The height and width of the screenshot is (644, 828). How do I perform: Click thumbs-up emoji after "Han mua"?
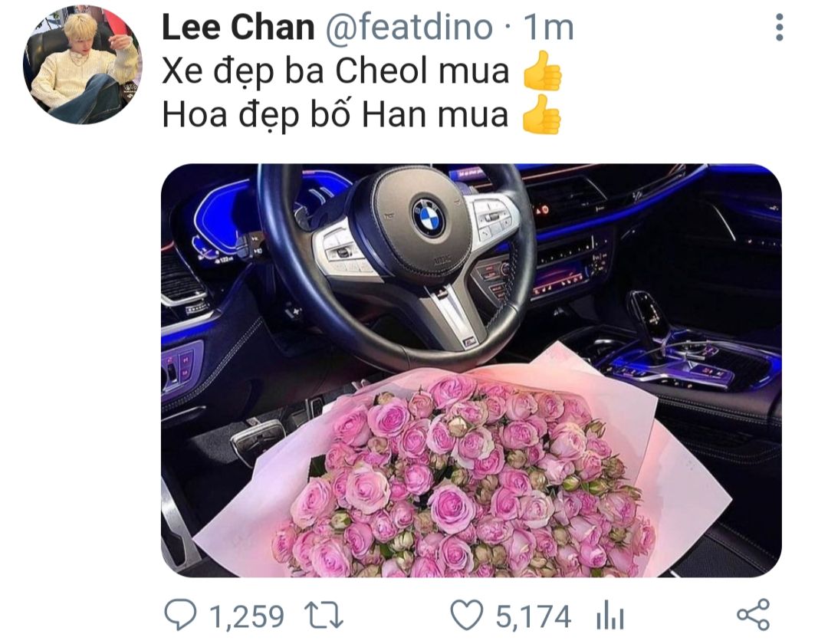(x=540, y=114)
